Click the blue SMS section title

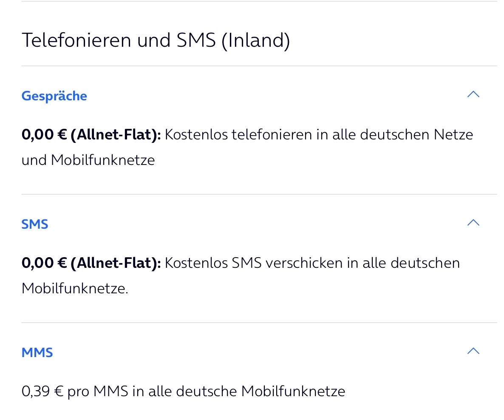pyautogui.click(x=35, y=224)
